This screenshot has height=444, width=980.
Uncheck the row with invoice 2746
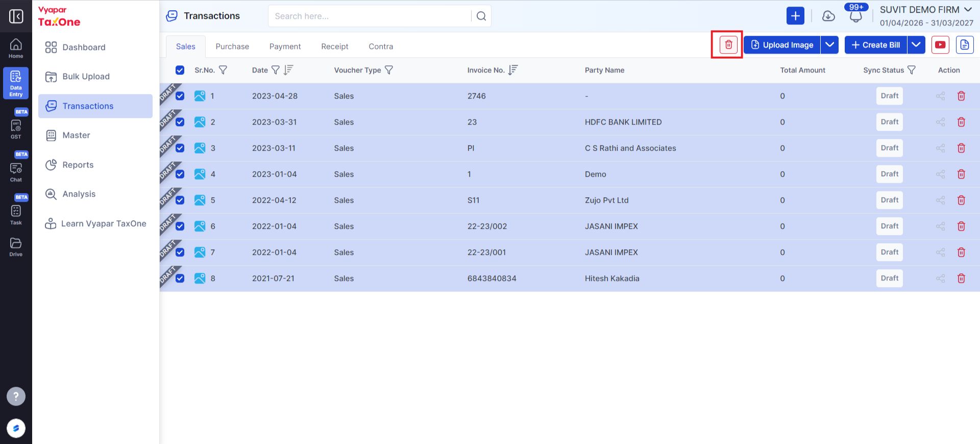tap(180, 96)
